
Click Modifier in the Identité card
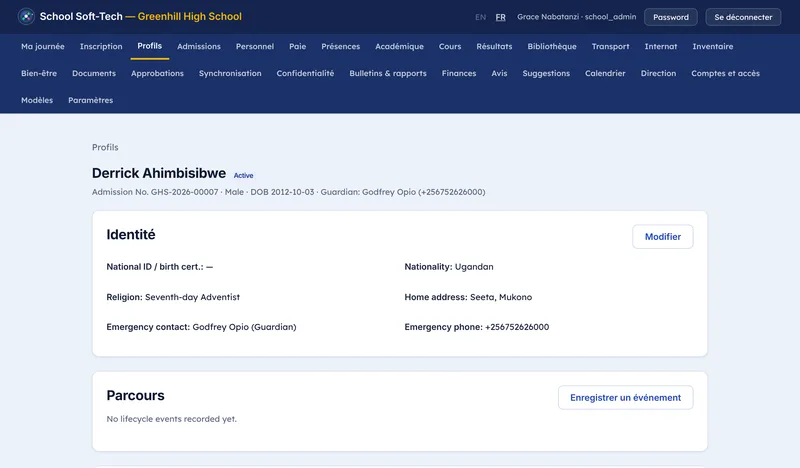pos(663,237)
